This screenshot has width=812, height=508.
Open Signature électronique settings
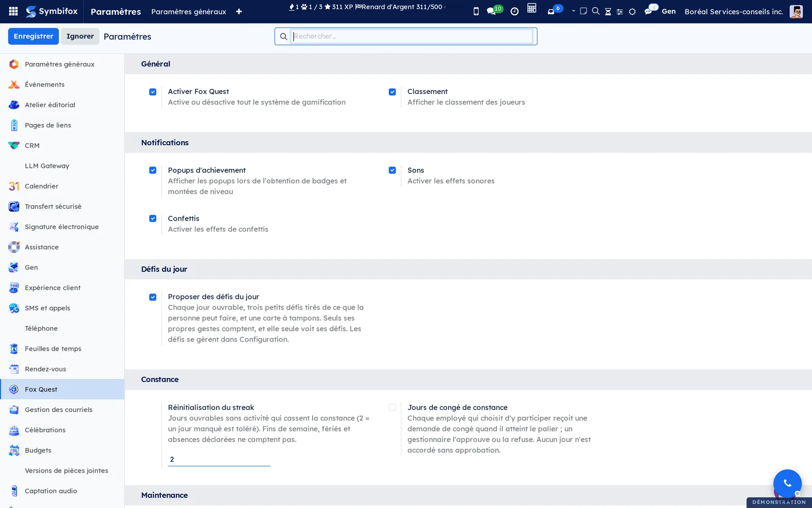pos(62,227)
